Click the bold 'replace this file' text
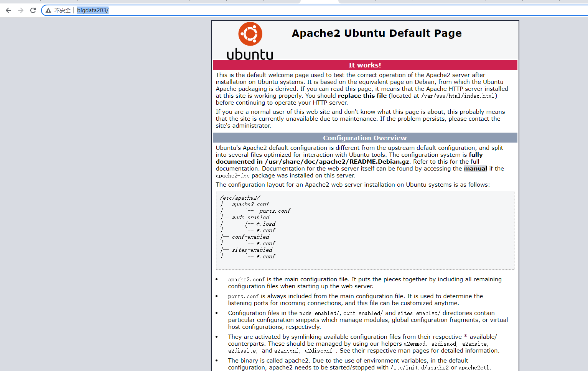This screenshot has width=588, height=371. [x=362, y=96]
